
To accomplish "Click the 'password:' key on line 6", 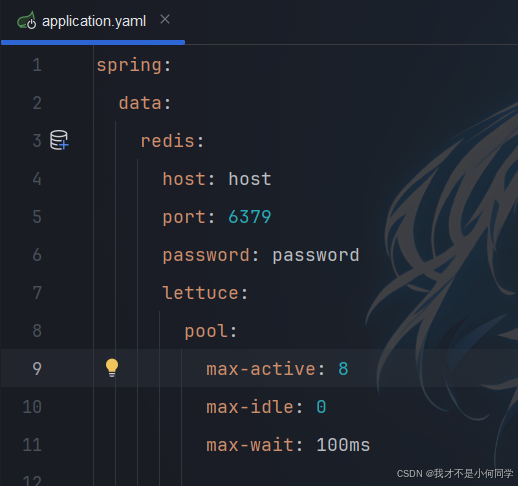I will [x=210, y=256].
